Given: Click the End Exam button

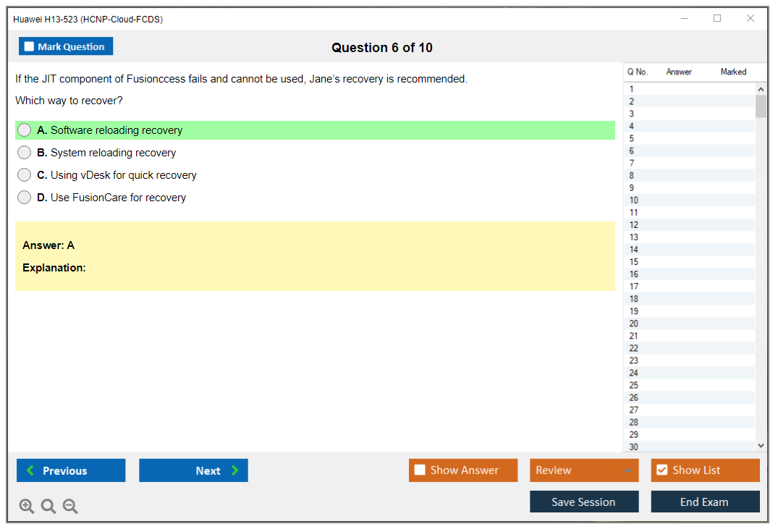Looking at the screenshot, I should [704, 502].
